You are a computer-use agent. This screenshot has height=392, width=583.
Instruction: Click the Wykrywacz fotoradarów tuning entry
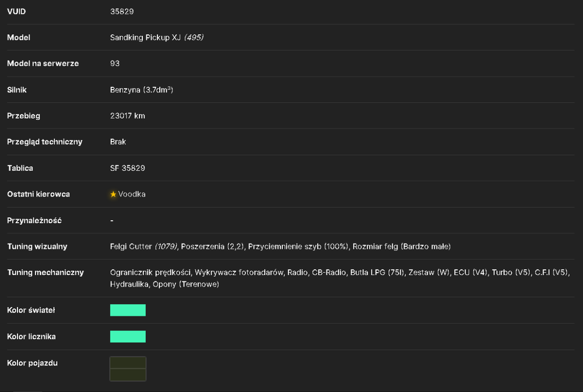tap(239, 273)
